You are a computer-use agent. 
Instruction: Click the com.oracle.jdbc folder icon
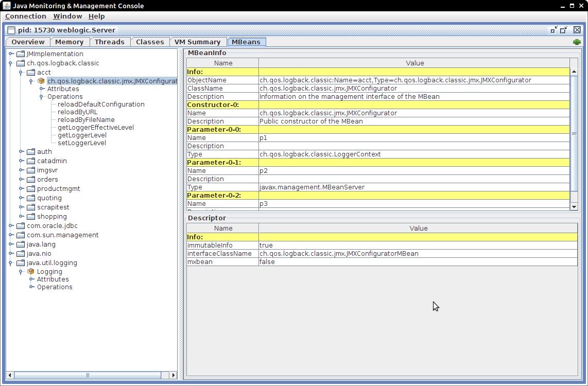click(x=21, y=226)
